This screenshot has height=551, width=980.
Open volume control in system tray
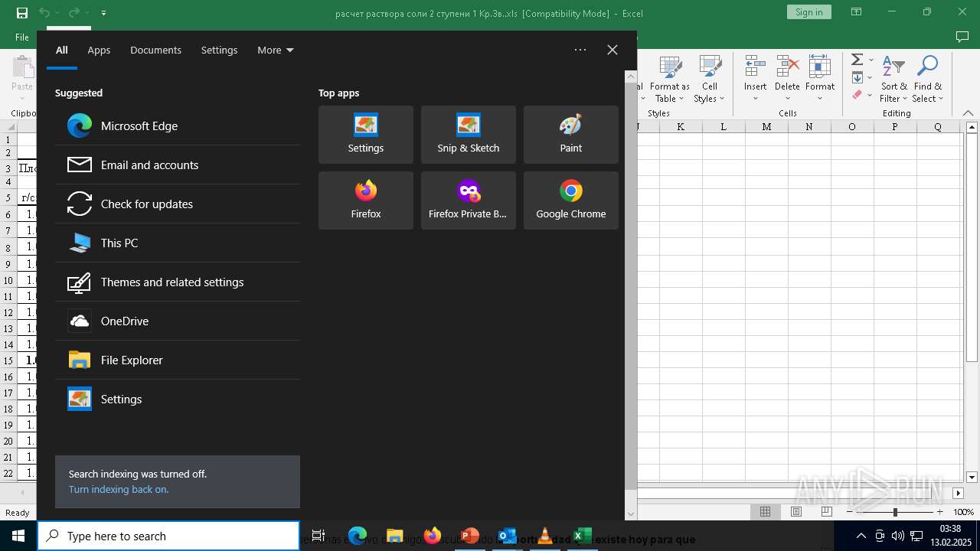click(x=897, y=536)
